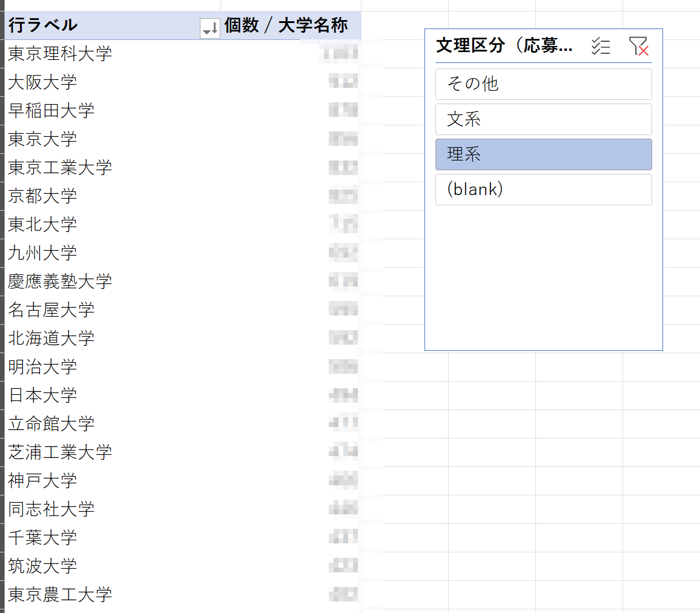Select the 東京理科大学 row label

pos(60,53)
